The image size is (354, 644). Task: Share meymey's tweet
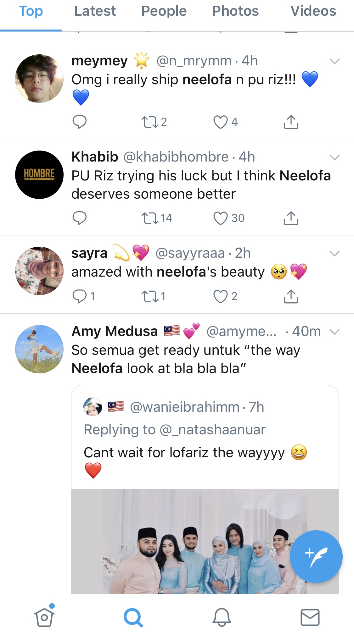291,122
